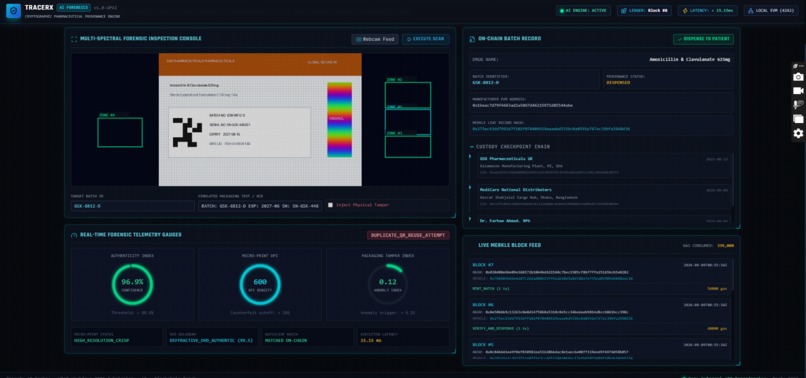Click the QR code on the package label
This screenshot has height=378, width=806.
click(x=187, y=132)
